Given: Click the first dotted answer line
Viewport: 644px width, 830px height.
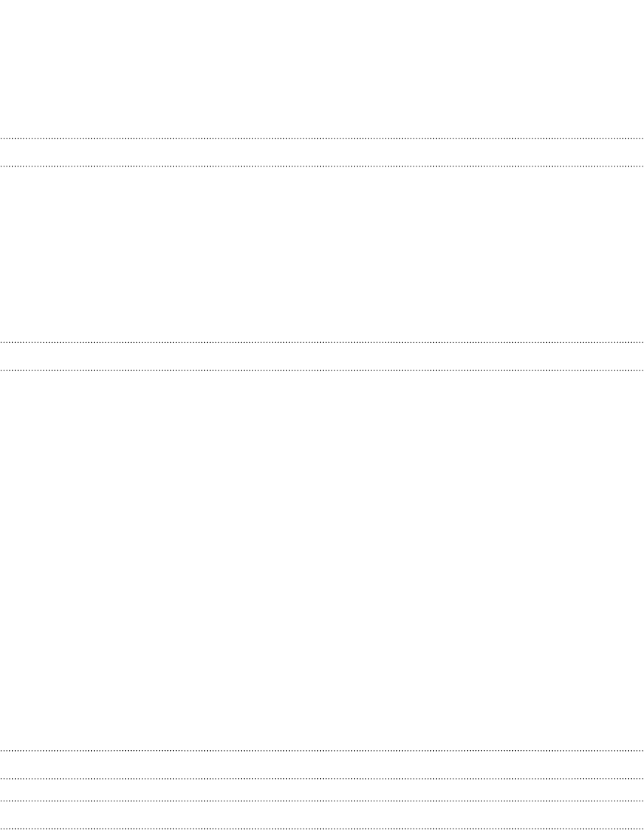Looking at the screenshot, I should (322, 138).
